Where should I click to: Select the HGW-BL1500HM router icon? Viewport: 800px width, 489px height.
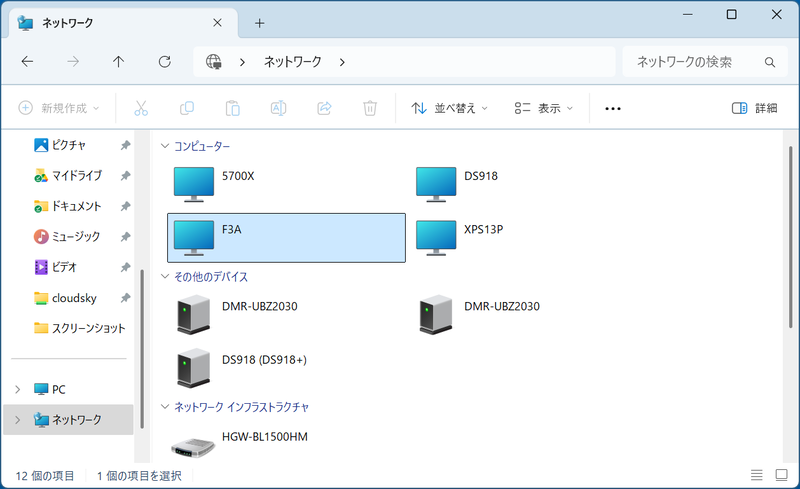click(x=193, y=447)
